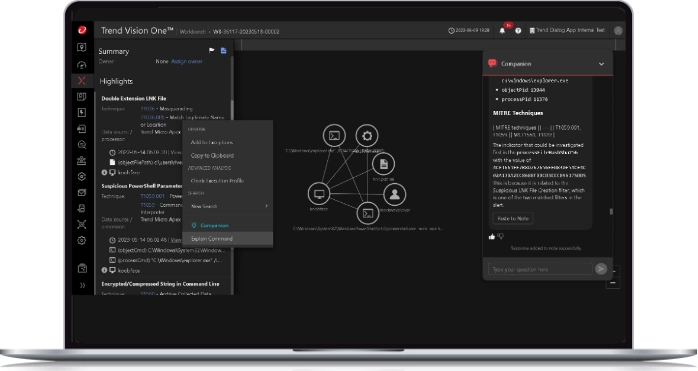Focus the Type your question here field
Screen dimensions: 698x371
click(x=540, y=269)
